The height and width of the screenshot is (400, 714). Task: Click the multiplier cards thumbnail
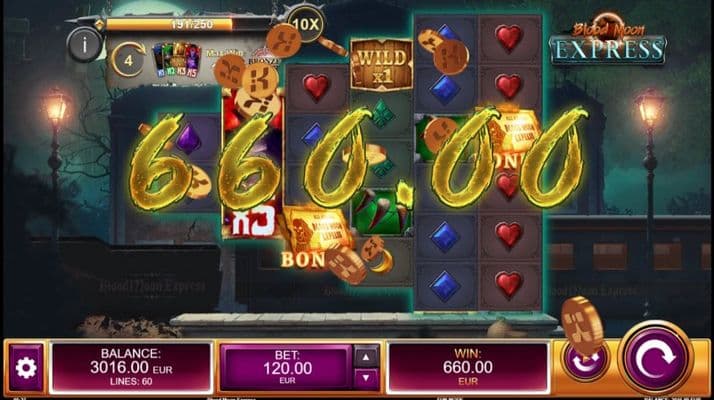point(177,60)
